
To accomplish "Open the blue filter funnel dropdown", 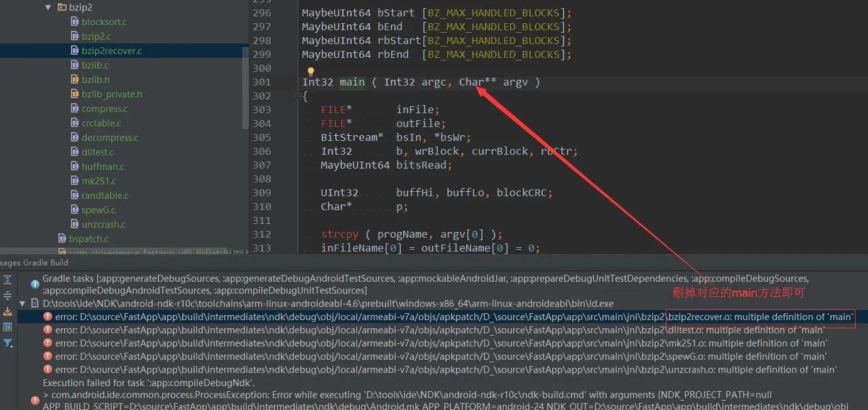I will click(x=8, y=343).
